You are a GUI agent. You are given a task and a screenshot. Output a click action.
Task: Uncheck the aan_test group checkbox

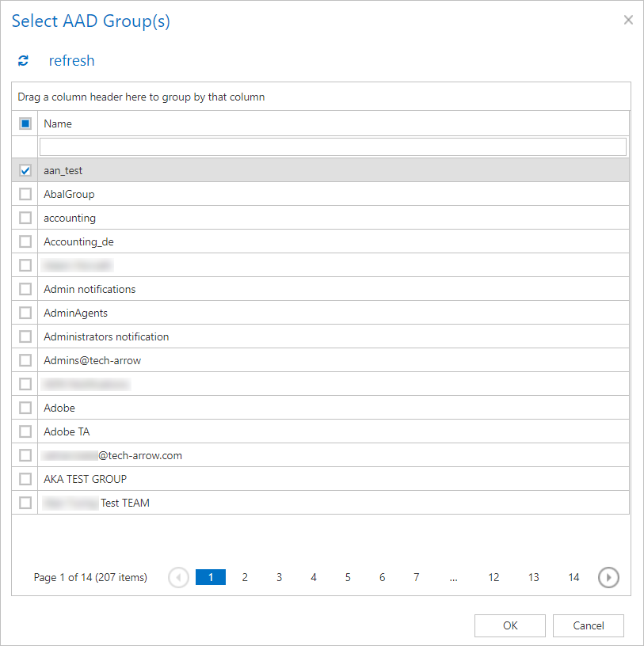[25, 170]
